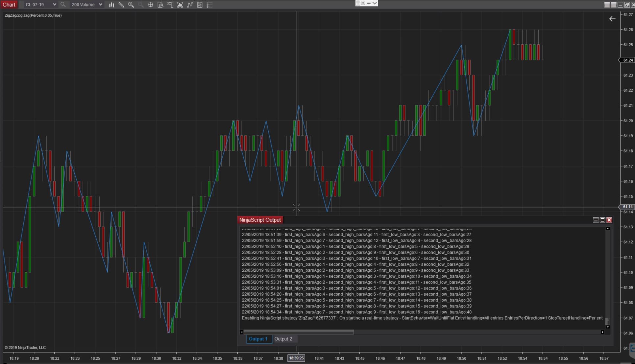Click the Output vertical scroll down arrow
Viewport: 635px width, 364px height.
coord(608,327)
